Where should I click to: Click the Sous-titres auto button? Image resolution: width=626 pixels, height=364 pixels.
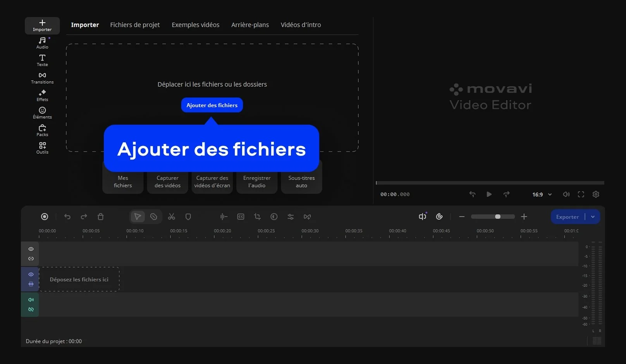coord(301,182)
